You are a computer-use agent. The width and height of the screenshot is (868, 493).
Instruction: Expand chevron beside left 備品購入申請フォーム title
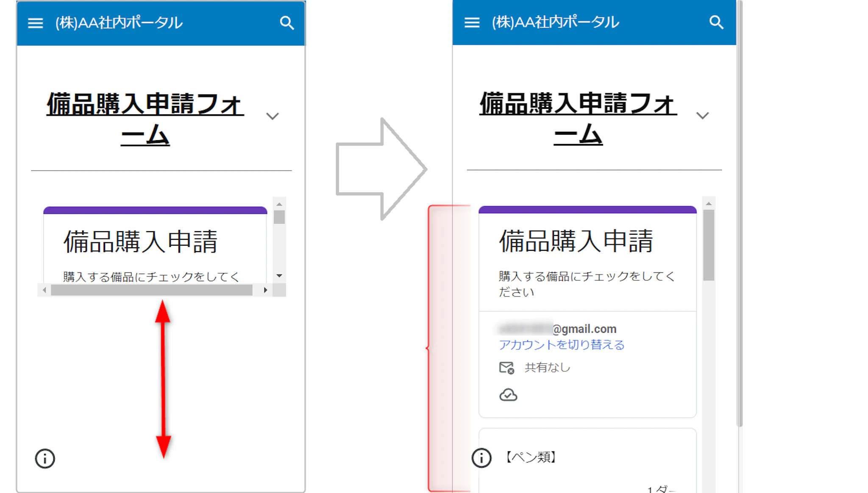pos(273,116)
